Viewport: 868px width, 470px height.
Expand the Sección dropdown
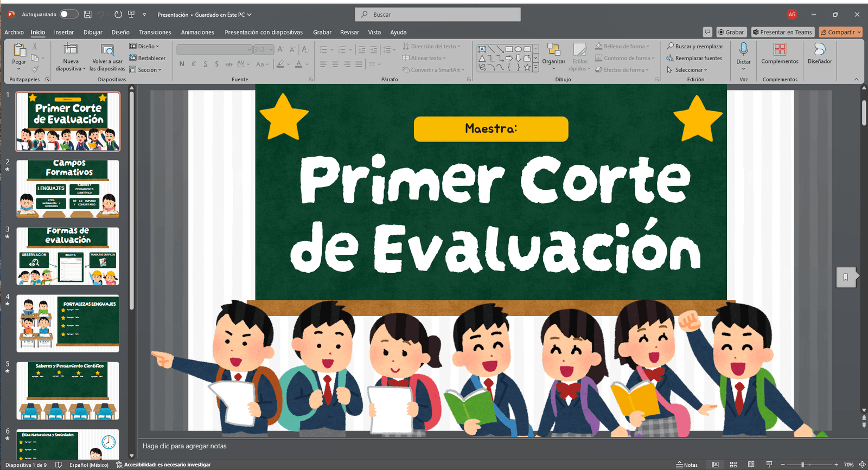tap(145, 69)
